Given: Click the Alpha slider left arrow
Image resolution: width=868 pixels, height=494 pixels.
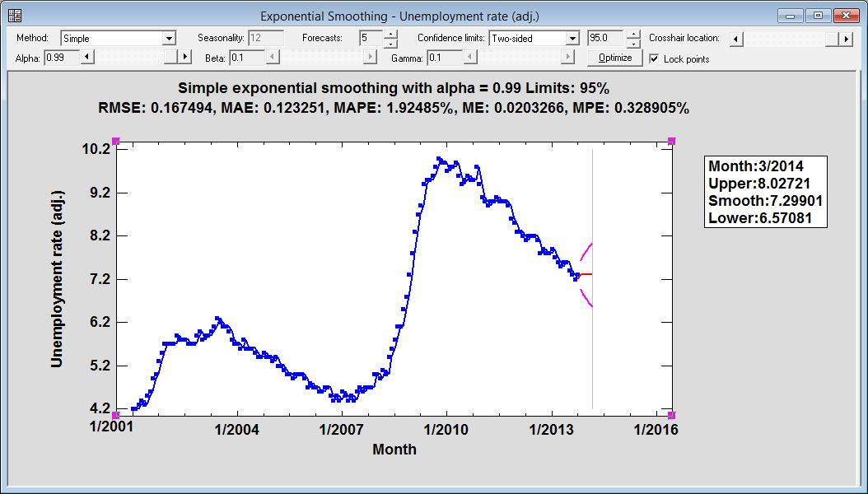Looking at the screenshot, I should point(89,57).
